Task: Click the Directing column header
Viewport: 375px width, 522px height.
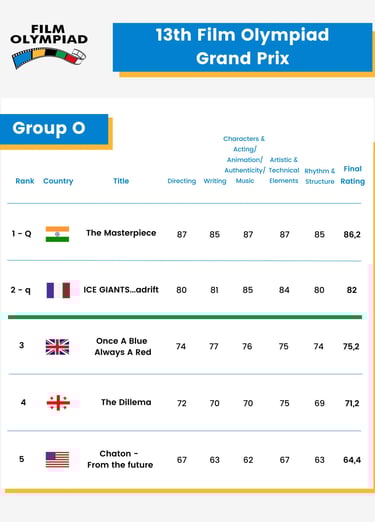Action: [x=182, y=181]
